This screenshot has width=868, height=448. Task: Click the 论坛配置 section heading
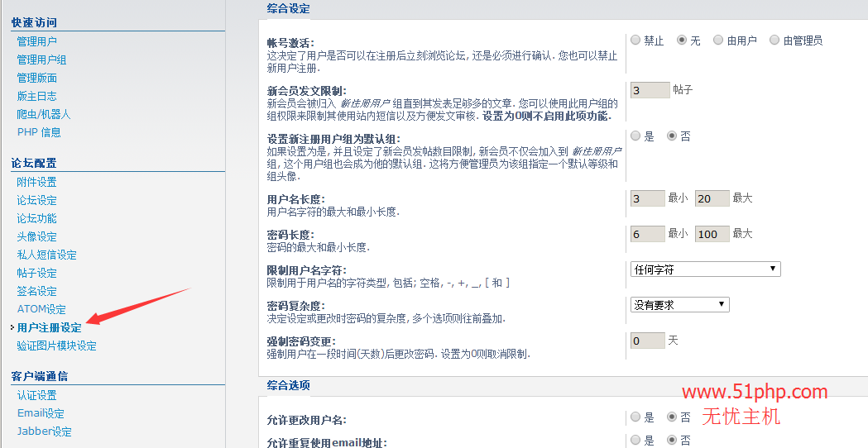point(34,163)
